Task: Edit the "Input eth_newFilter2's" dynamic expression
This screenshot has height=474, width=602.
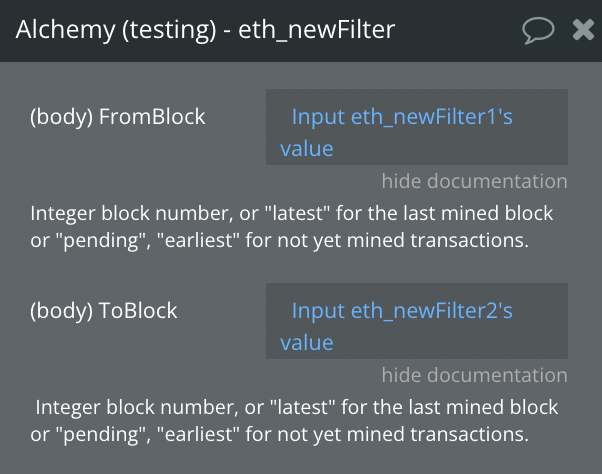Action: coord(402,310)
